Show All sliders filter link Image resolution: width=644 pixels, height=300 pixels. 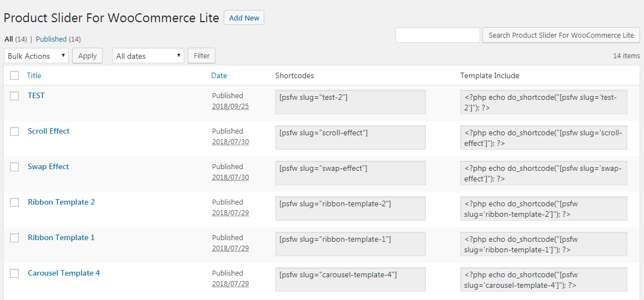[9, 39]
